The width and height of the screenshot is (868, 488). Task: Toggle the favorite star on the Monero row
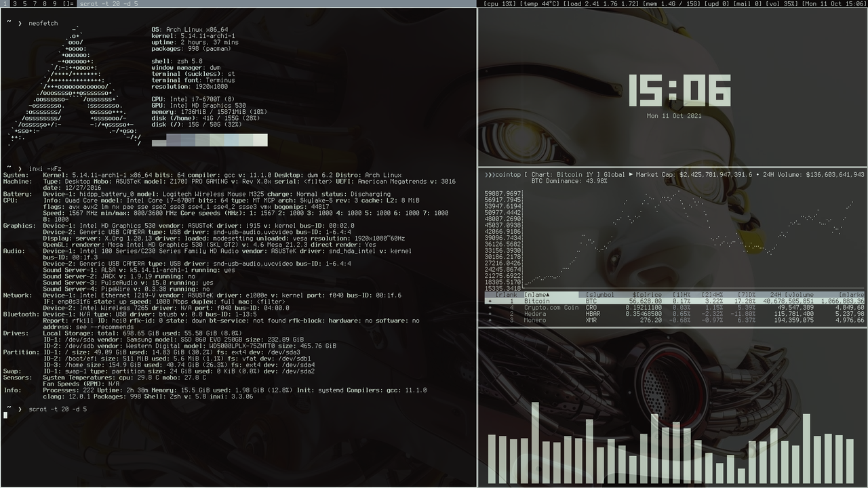click(x=490, y=320)
